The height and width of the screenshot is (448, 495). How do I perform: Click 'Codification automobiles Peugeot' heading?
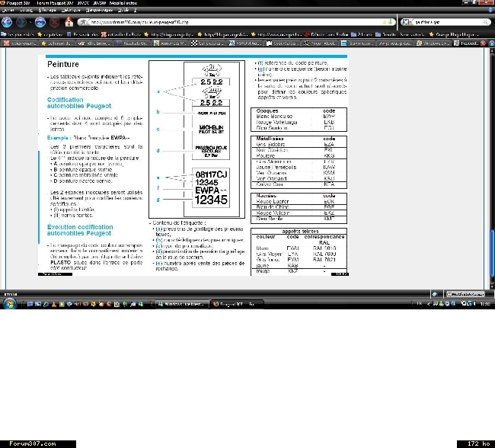coord(79,103)
